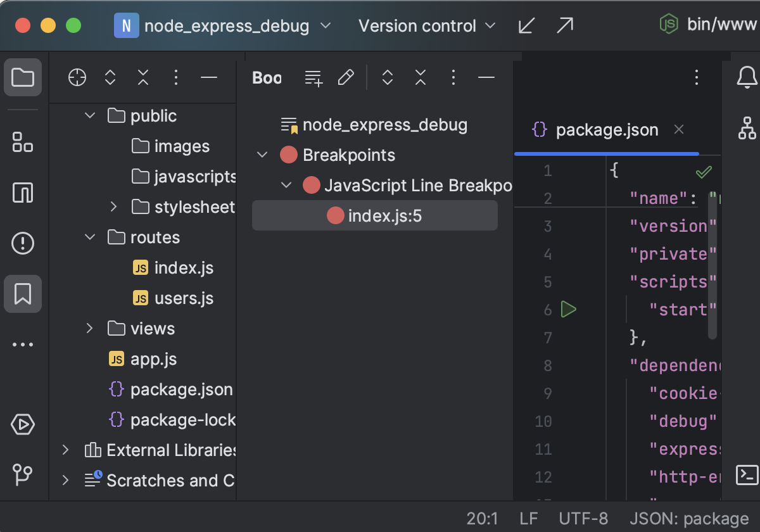
Task: Run the script via the gutter play icon
Action: (x=568, y=310)
